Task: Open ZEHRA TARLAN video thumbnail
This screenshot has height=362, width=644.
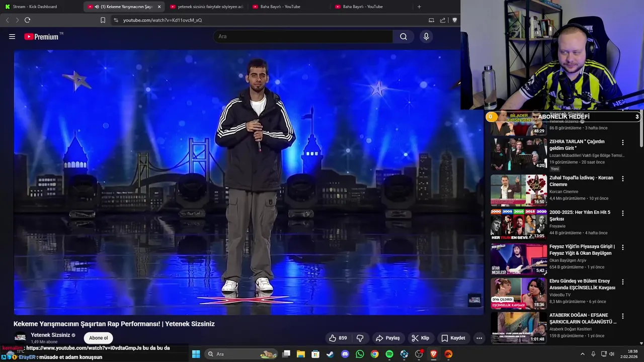Action: 518,154
